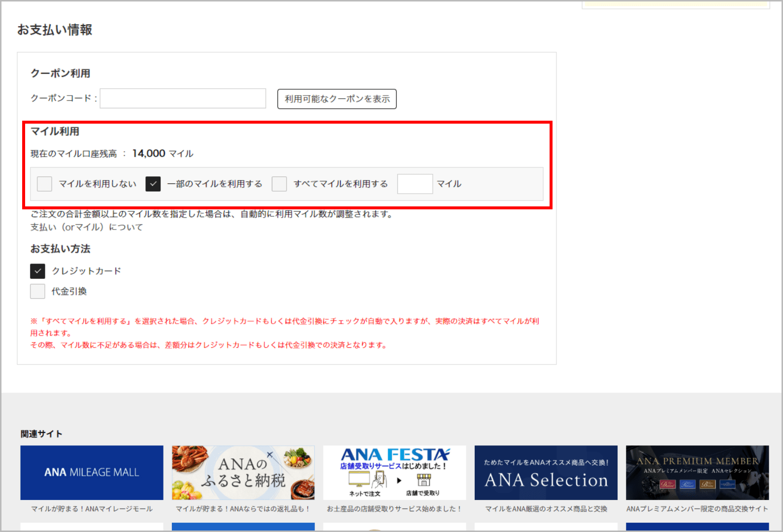
Task: Click the ANAプレミアムメンバー限定の商品交換サイト caption
Action: click(x=697, y=509)
